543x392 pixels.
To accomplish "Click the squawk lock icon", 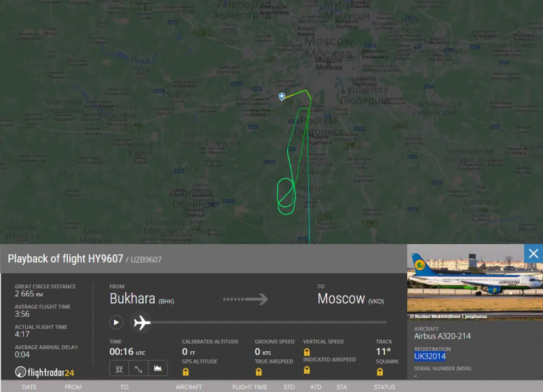I will tap(380, 372).
